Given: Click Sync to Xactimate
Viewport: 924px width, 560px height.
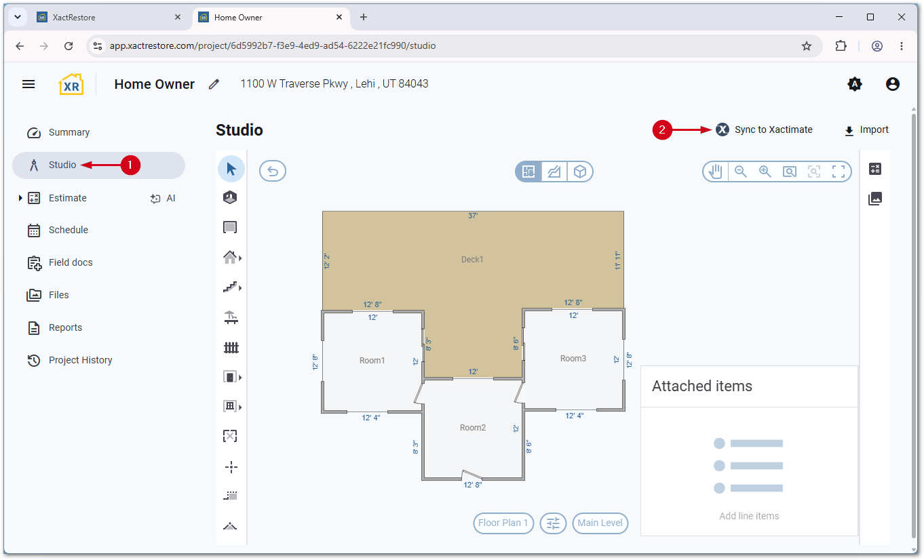Looking at the screenshot, I should point(764,129).
